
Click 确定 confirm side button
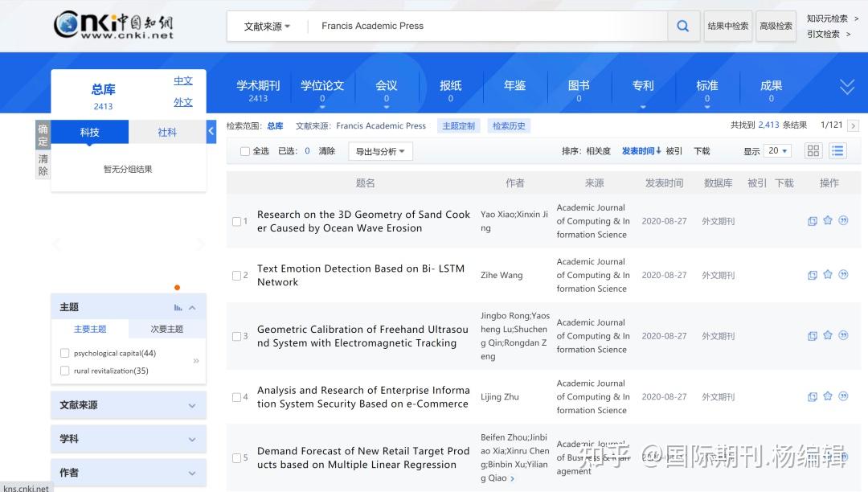[x=43, y=135]
